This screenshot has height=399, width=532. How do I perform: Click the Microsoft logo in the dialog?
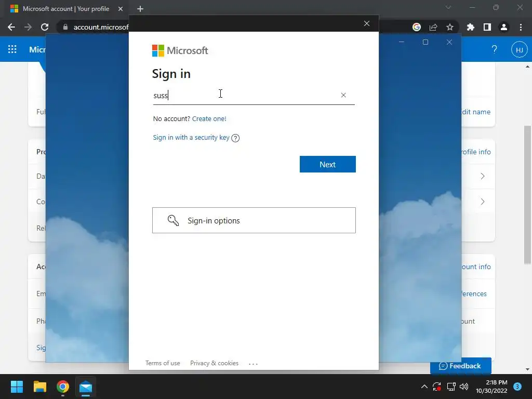pos(180,50)
